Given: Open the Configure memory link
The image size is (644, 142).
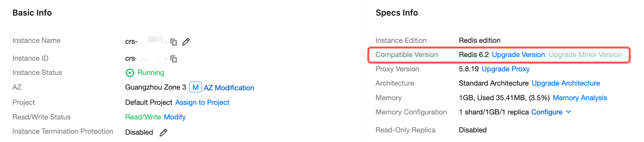Looking at the screenshot, I should [547, 112].
